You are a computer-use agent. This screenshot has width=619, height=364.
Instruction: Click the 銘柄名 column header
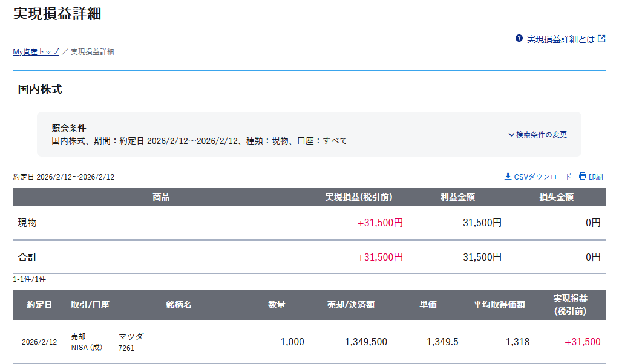178,305
